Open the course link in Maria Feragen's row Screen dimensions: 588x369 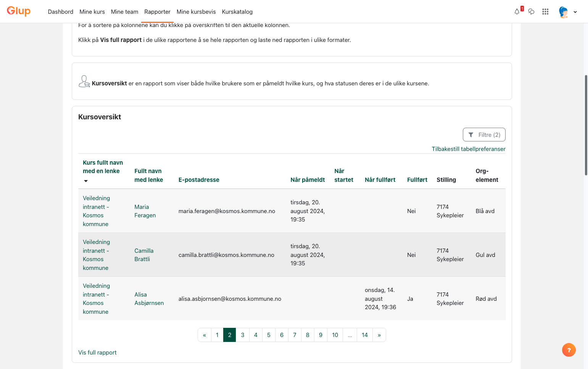[97, 211]
